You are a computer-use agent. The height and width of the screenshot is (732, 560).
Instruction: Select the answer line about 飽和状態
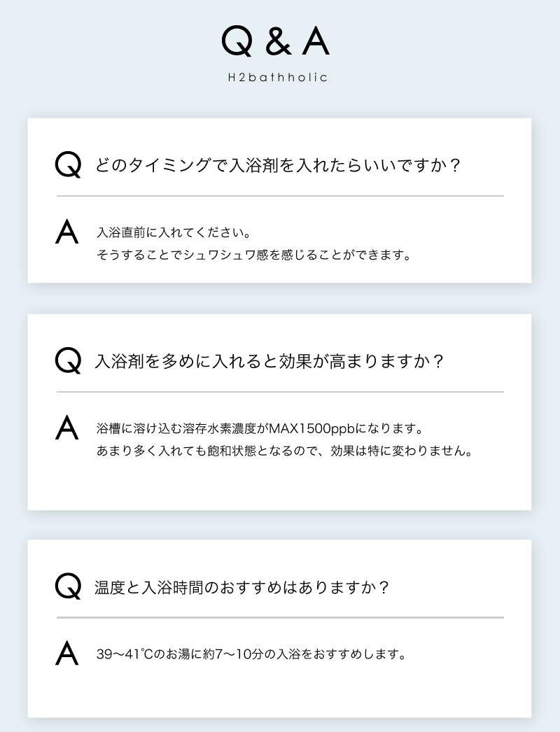coord(284,451)
